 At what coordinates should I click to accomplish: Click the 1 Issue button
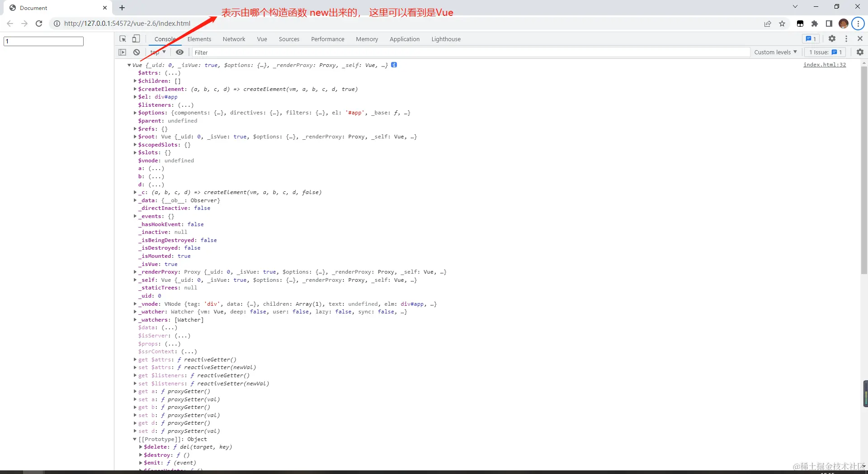click(x=825, y=52)
